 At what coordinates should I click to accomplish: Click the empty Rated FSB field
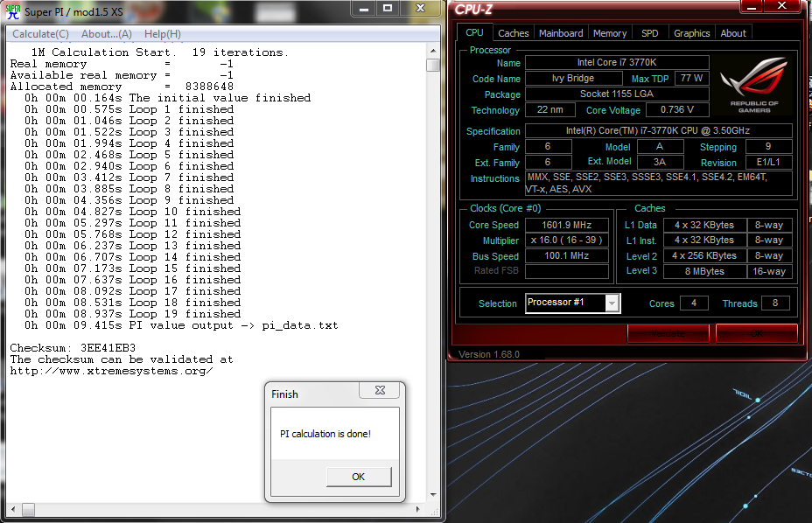[x=566, y=271]
